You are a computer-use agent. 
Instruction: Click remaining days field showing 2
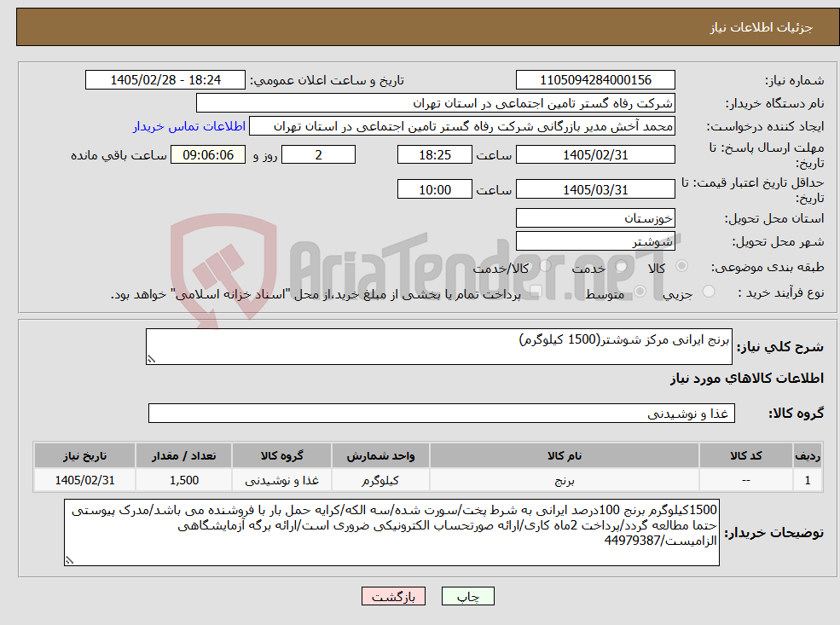click(318, 155)
